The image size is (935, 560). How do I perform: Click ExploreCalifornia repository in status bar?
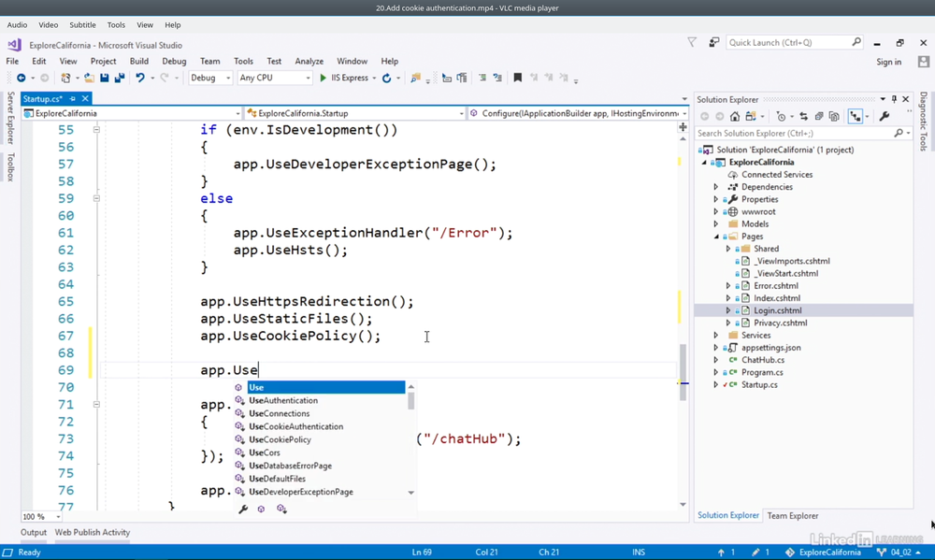(x=823, y=553)
